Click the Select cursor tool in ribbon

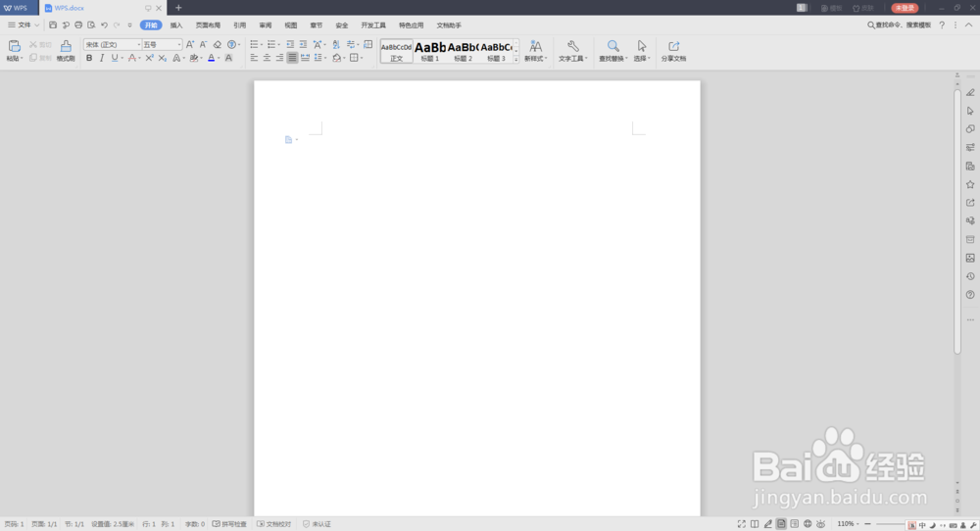pyautogui.click(x=642, y=46)
